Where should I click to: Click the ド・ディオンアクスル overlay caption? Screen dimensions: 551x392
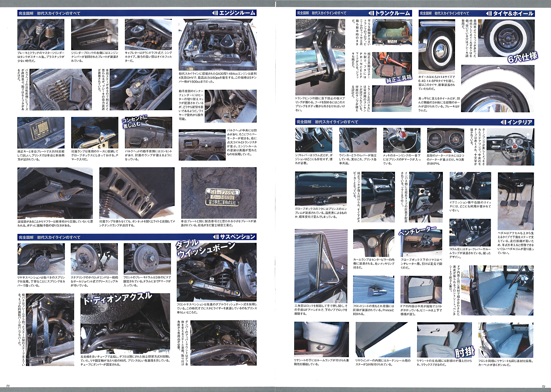tap(117, 299)
